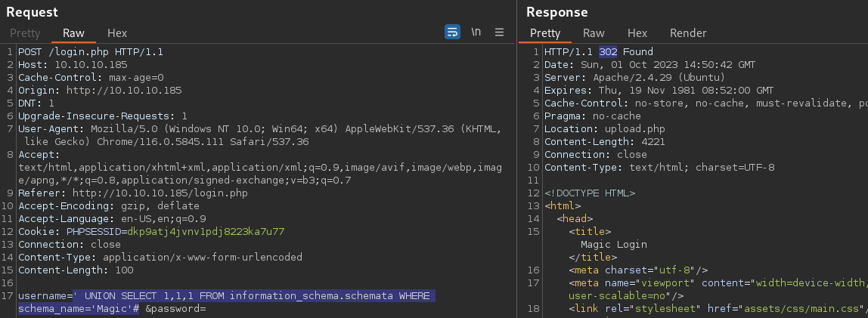Click the POST /login.php HTTP/1.1 request line
This screenshot has height=318, width=868.
90,52
